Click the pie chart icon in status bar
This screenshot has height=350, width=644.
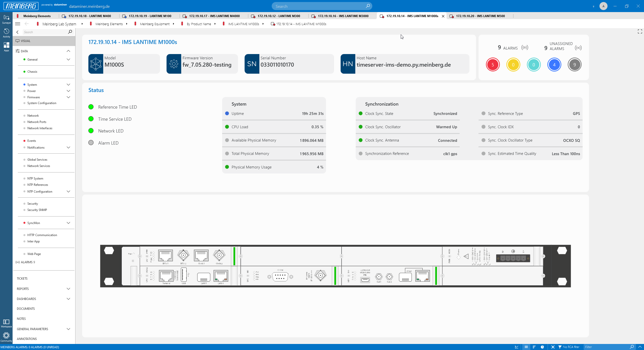click(x=542, y=347)
